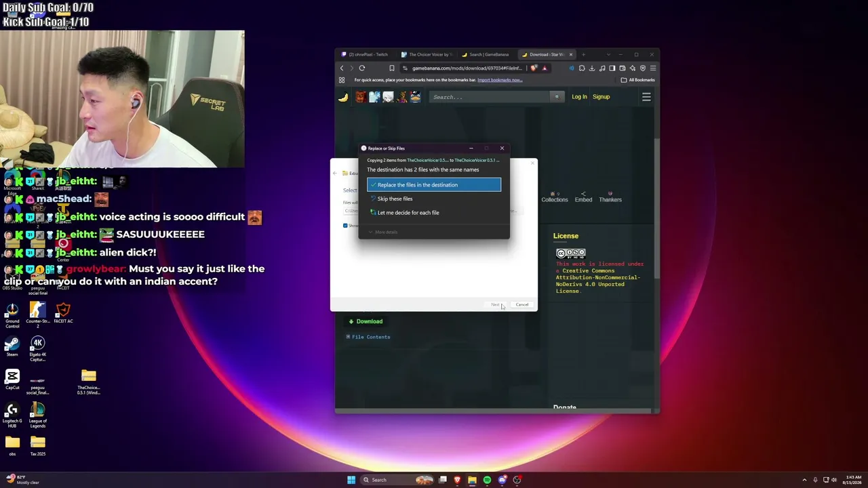
Task: Open the All Bookmarks folder
Action: (x=637, y=80)
